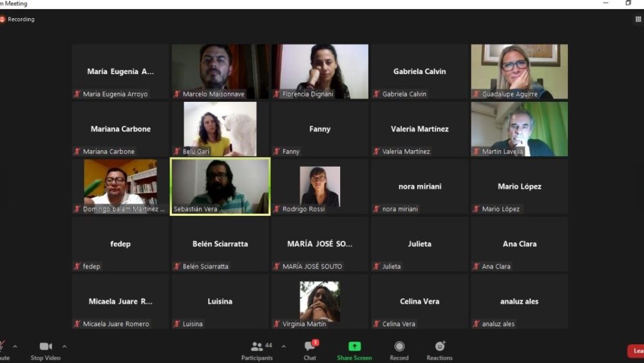Click the Record icon in toolbar
Image resolution: width=644 pixels, height=363 pixels.
click(399, 346)
